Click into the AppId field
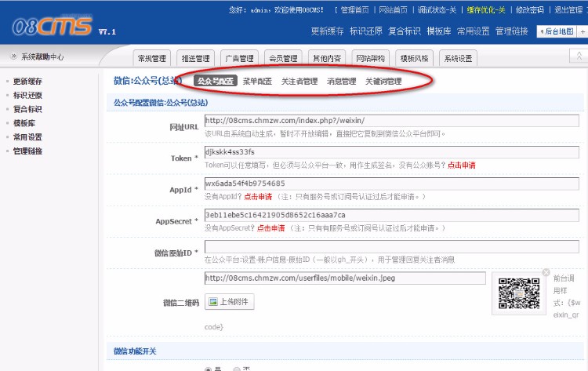Screen dimensions: 588x371 (391, 184)
